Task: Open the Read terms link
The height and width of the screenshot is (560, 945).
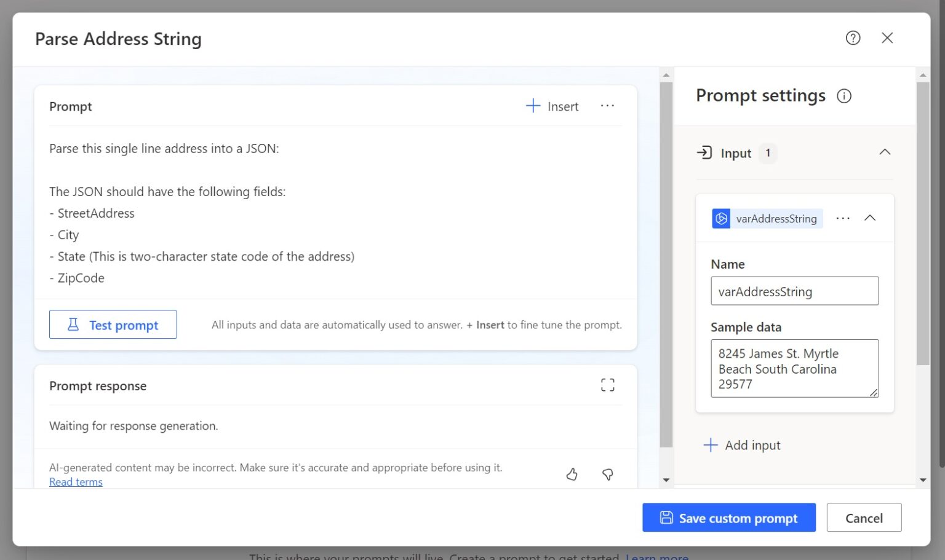Action: pos(76,481)
